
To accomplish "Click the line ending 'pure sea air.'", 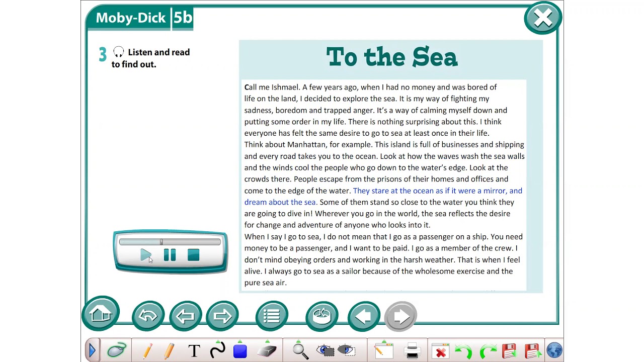I will 266,283.
